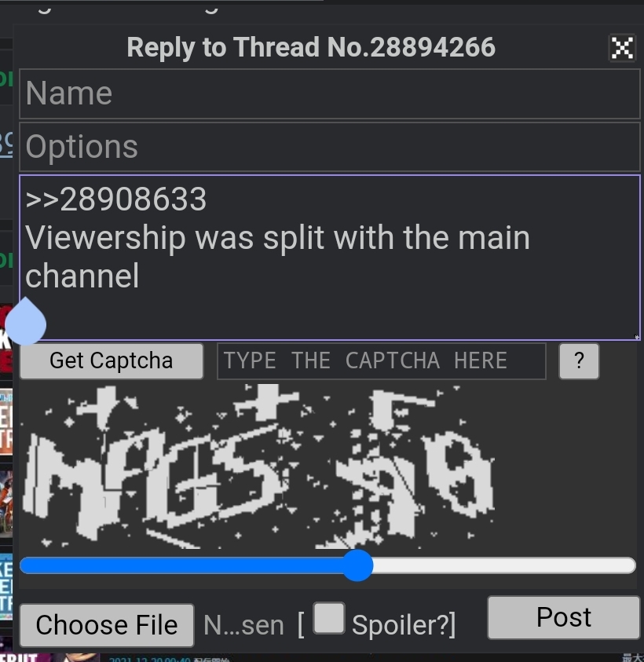The image size is (644, 662).
Task: Click the 'N...sen' selected file label
Action: pos(243,625)
